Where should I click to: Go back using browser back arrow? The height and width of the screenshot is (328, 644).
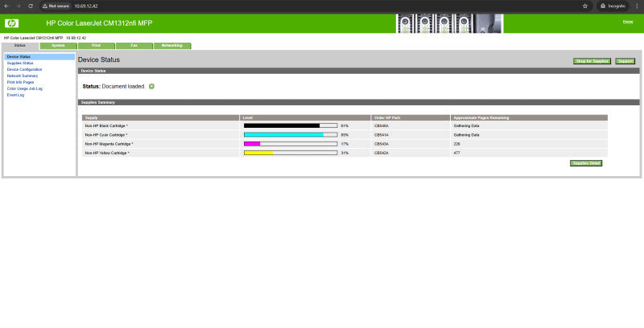coord(6,6)
